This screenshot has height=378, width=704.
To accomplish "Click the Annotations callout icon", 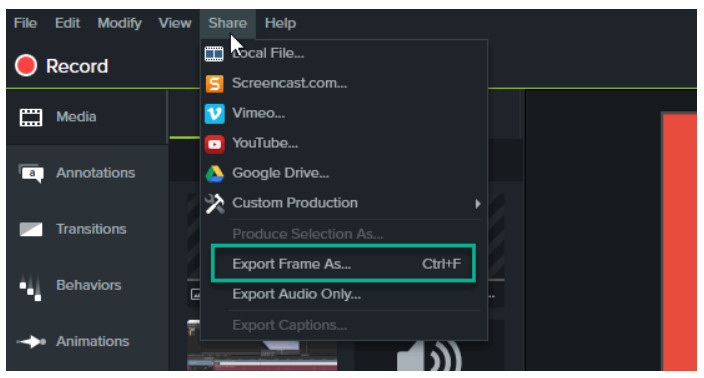I will (31, 173).
